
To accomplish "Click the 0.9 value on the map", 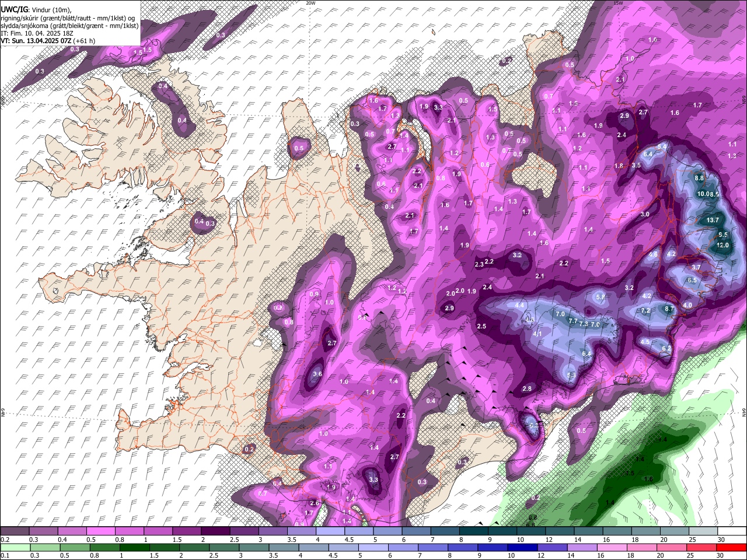I will tap(315, 293).
